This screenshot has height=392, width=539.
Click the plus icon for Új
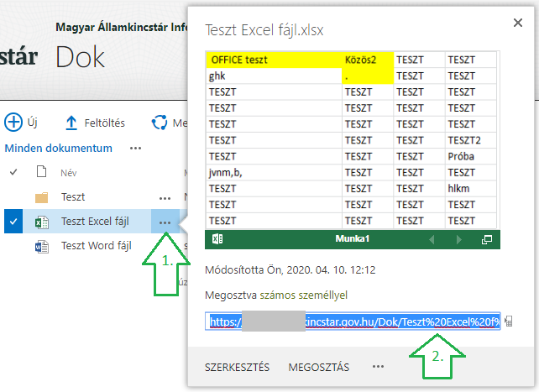[x=13, y=122]
